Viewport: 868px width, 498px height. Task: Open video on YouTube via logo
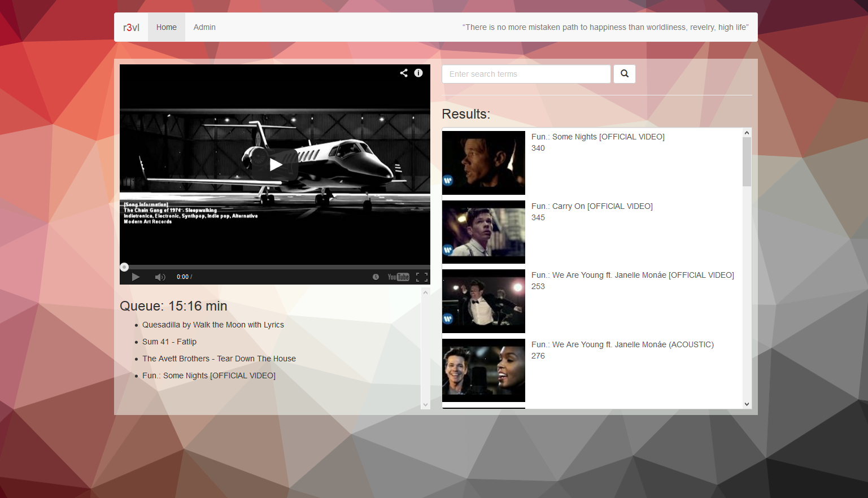point(398,277)
